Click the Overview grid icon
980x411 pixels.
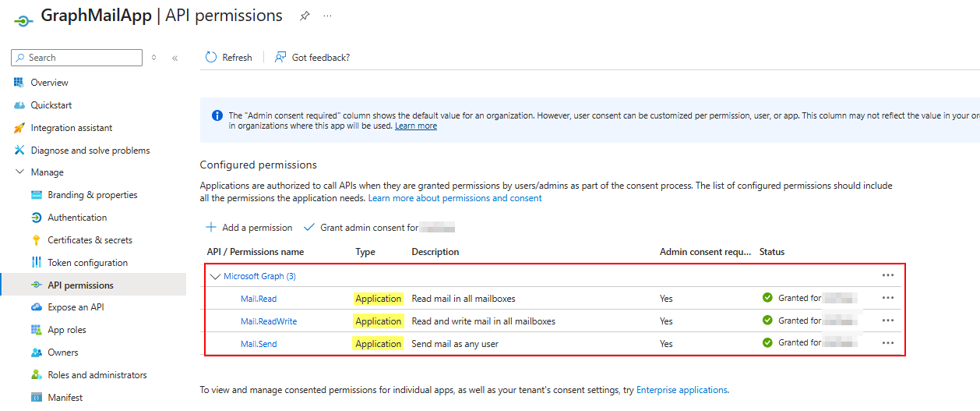click(x=19, y=83)
